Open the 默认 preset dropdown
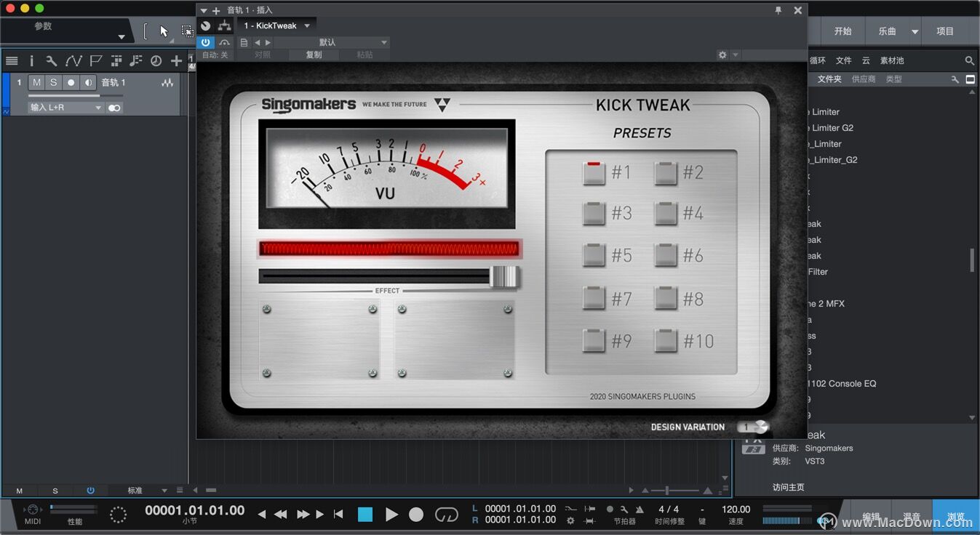 (x=332, y=42)
